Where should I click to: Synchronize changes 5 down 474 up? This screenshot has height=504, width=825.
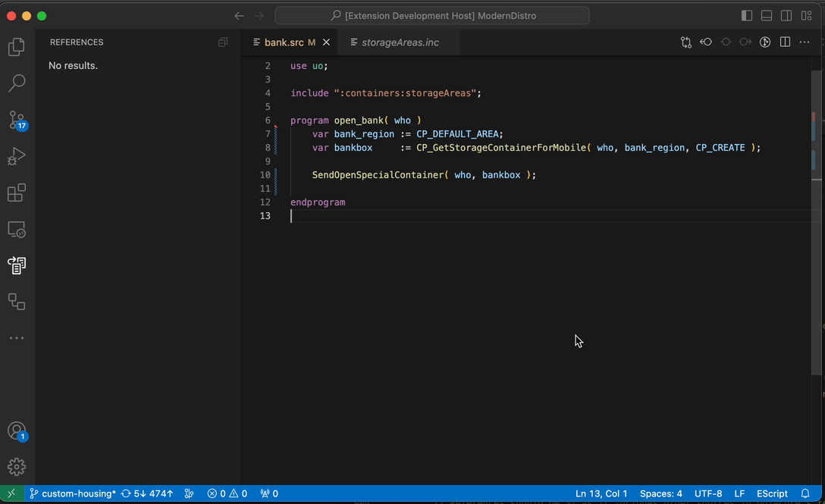pyautogui.click(x=147, y=493)
